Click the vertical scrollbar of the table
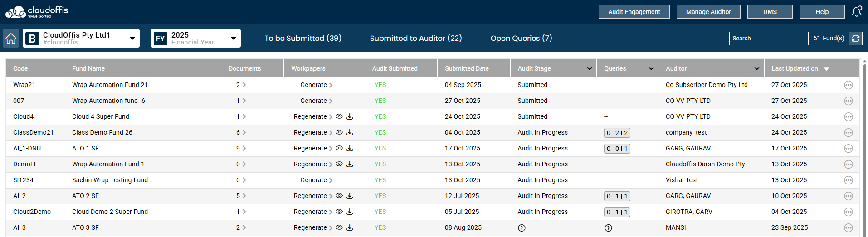 864,150
